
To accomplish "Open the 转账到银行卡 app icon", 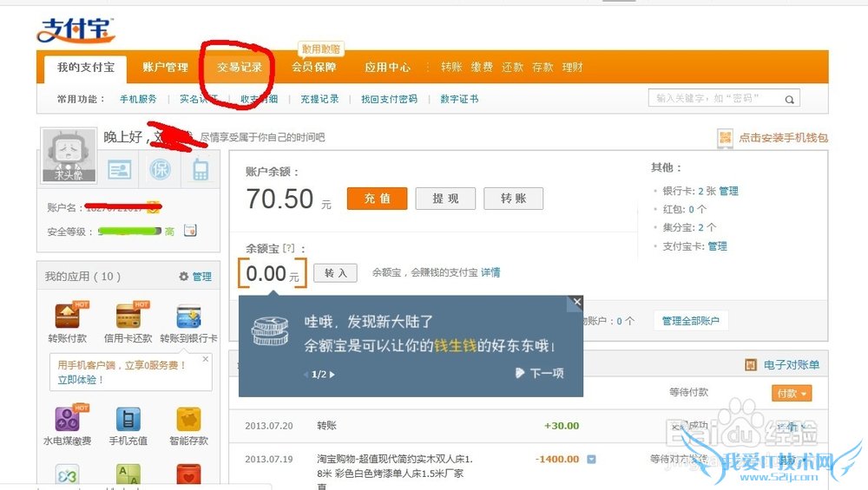I will (188, 317).
